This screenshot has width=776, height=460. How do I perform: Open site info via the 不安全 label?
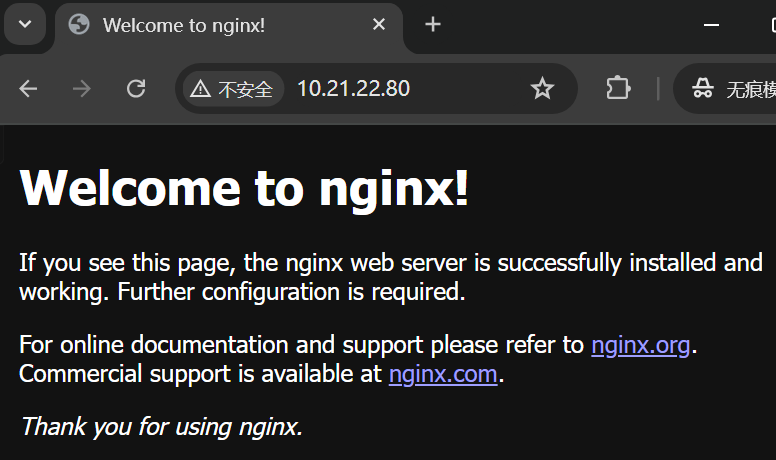tap(245, 89)
